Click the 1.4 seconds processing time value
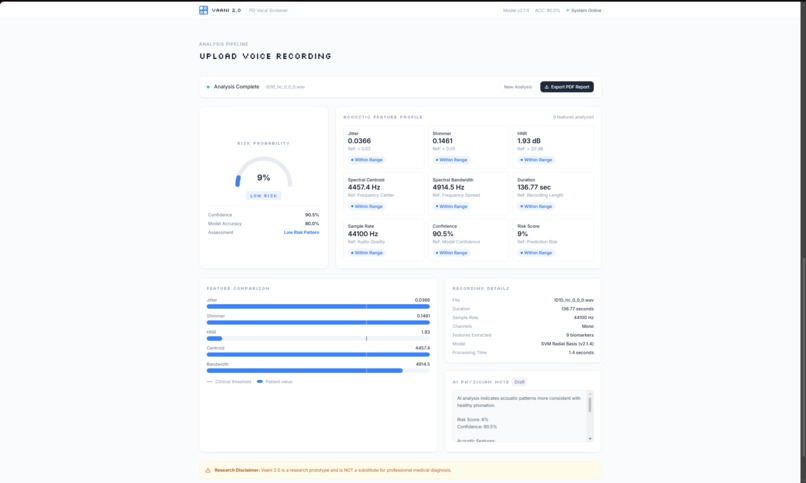Image resolution: width=806 pixels, height=483 pixels. [x=581, y=352]
